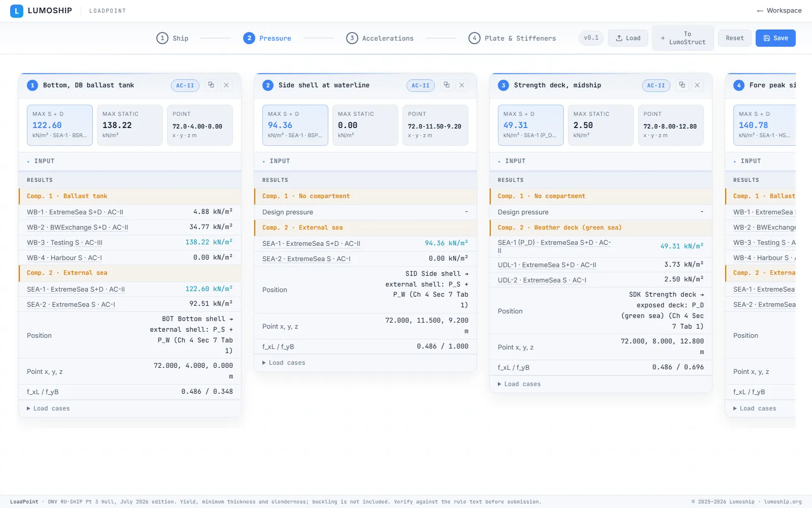Click the number 1 badge of Bottom card
The width and height of the screenshot is (812, 508).
pos(32,85)
